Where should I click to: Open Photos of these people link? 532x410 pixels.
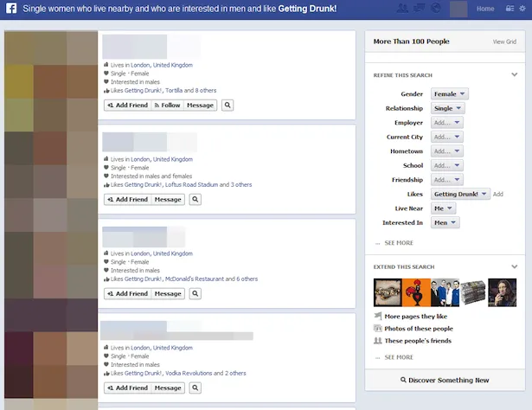tap(419, 329)
